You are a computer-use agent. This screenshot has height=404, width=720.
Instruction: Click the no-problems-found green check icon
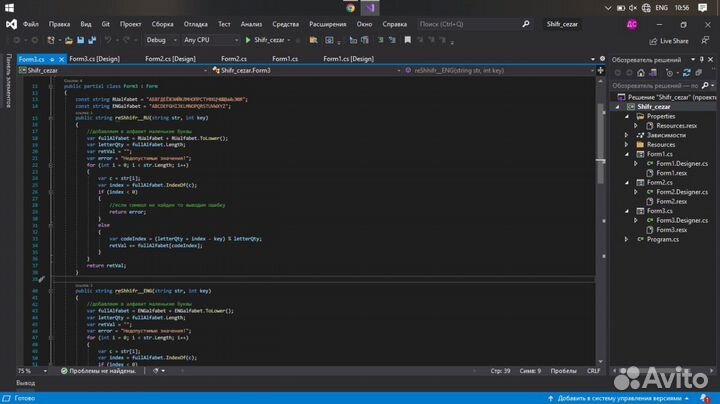click(63, 370)
